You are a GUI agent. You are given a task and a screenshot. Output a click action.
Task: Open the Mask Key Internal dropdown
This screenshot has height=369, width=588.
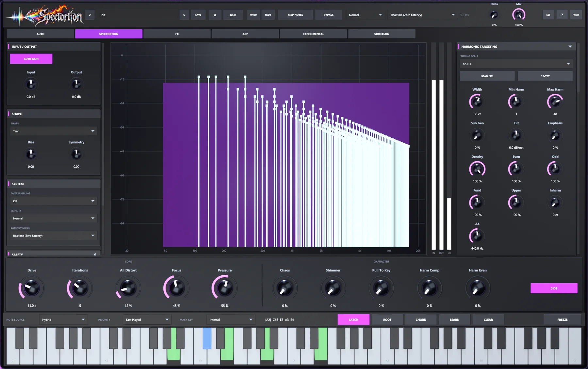tap(230, 320)
